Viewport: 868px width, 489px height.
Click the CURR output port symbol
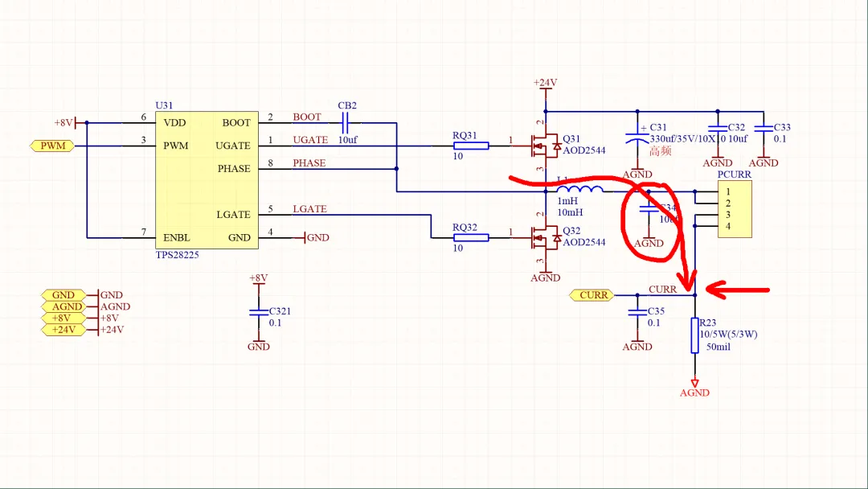592,295
